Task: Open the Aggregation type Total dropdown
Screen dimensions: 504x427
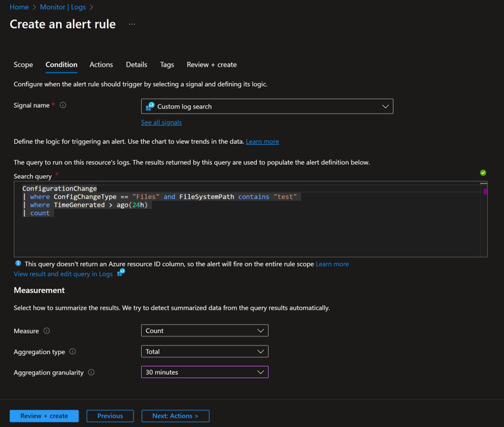Action: click(x=205, y=352)
